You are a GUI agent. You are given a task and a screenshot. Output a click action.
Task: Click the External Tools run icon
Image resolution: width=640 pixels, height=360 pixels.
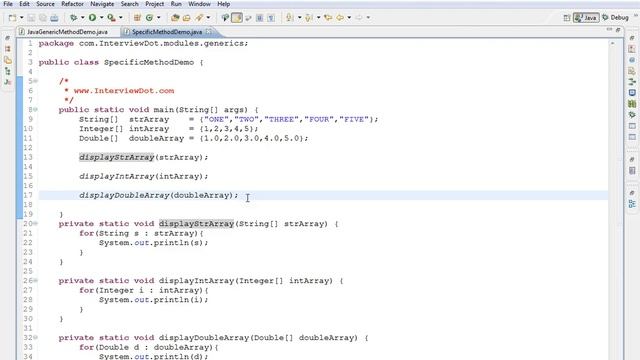point(111,18)
